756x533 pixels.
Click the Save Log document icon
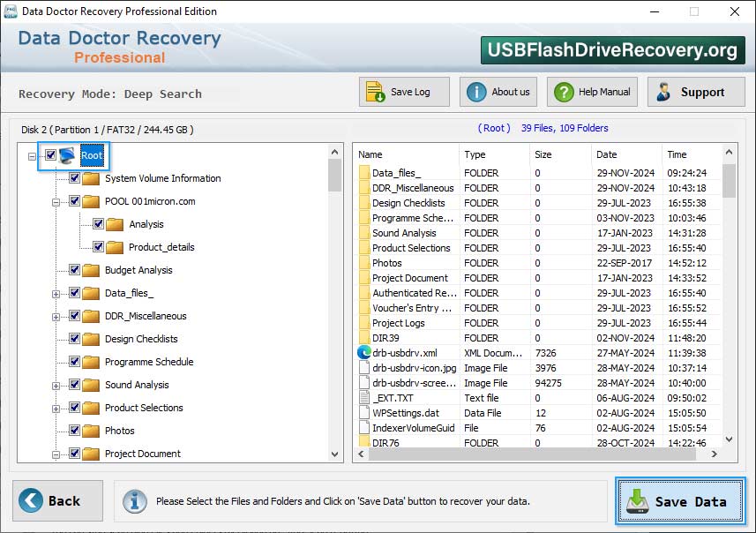coord(375,92)
